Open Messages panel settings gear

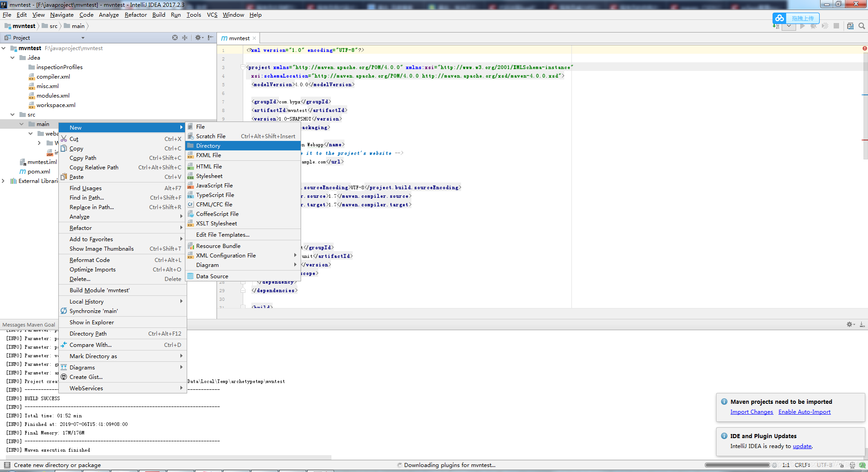tap(850, 324)
